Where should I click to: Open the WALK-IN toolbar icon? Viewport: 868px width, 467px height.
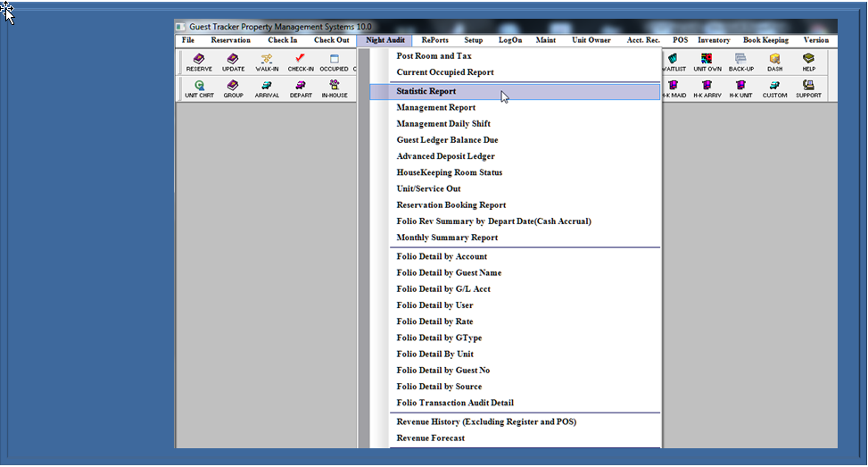[267, 62]
